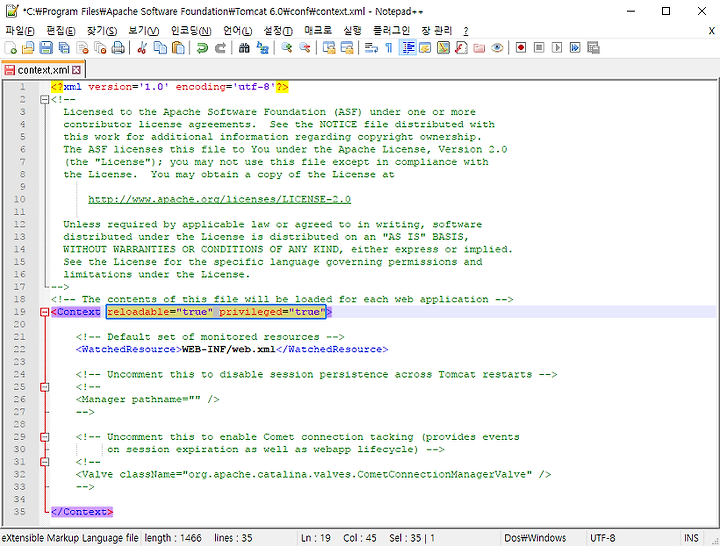Open the 플러그인 menu
Image resolution: width=720 pixels, height=546 pixels.
pos(391,31)
